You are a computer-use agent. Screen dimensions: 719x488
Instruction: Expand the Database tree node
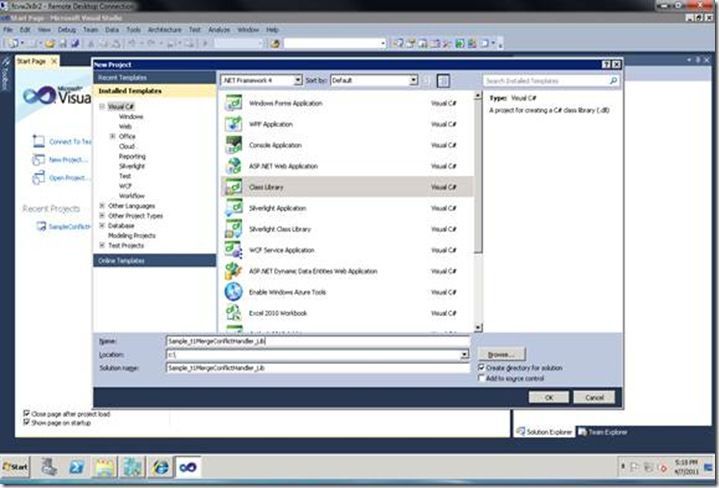(102, 226)
